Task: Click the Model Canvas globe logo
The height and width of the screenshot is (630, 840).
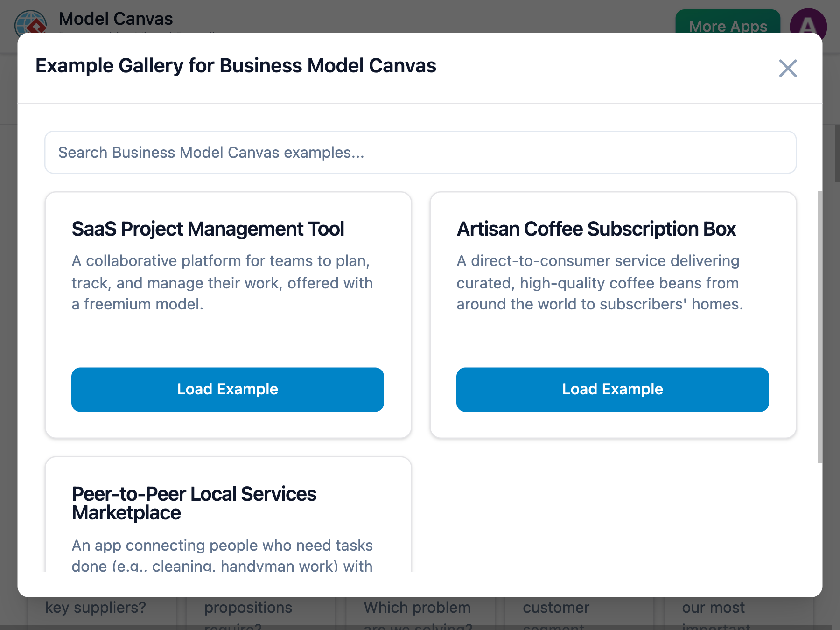Action: [30, 21]
